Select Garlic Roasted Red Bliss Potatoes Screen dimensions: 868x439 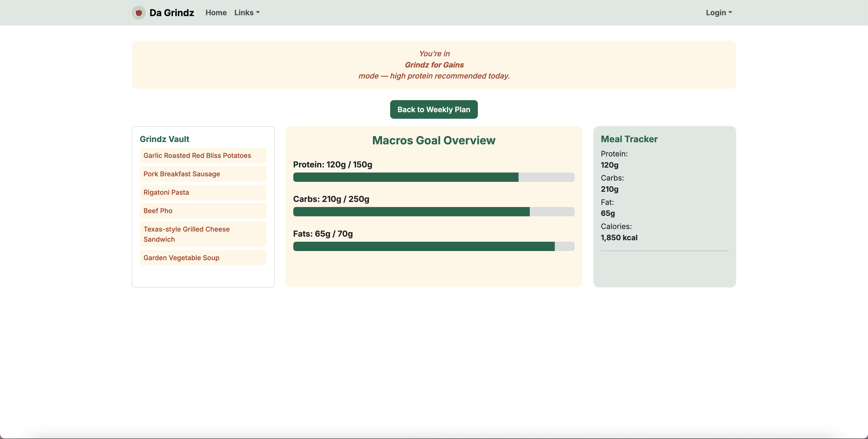point(197,156)
